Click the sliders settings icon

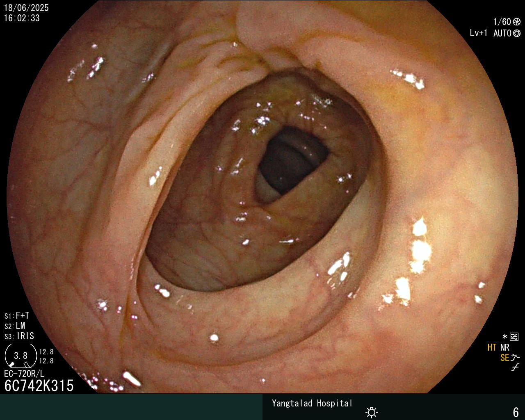pos(514,337)
